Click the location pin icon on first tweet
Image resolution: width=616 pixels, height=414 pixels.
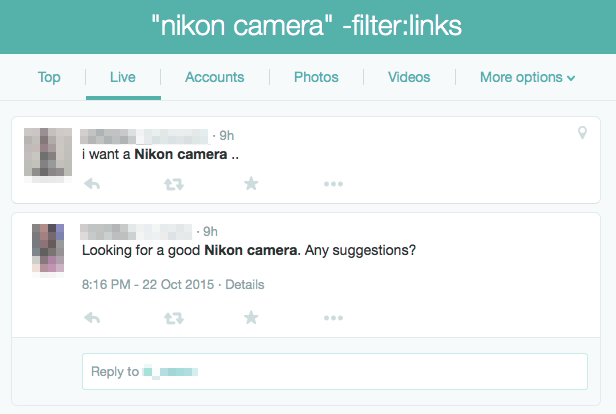[x=582, y=133]
